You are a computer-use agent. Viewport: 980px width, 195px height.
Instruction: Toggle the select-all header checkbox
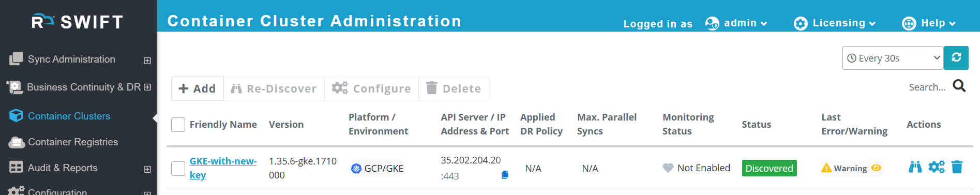[x=178, y=125]
